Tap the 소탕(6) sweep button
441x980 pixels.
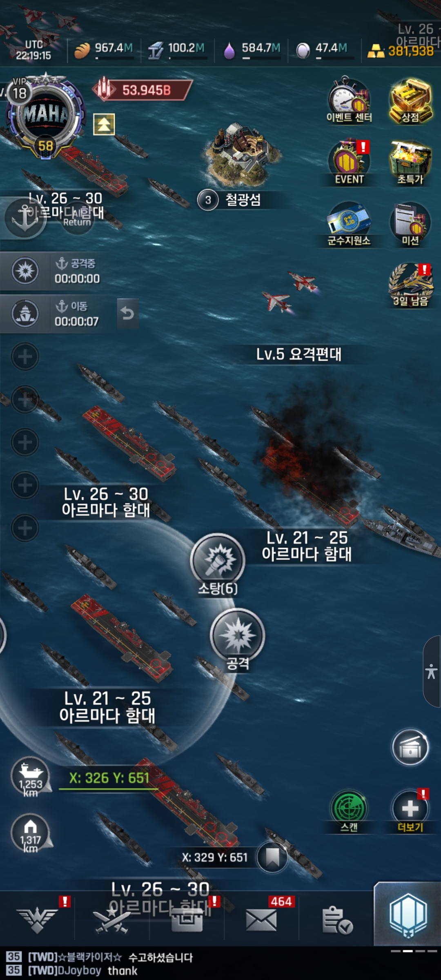tap(218, 564)
